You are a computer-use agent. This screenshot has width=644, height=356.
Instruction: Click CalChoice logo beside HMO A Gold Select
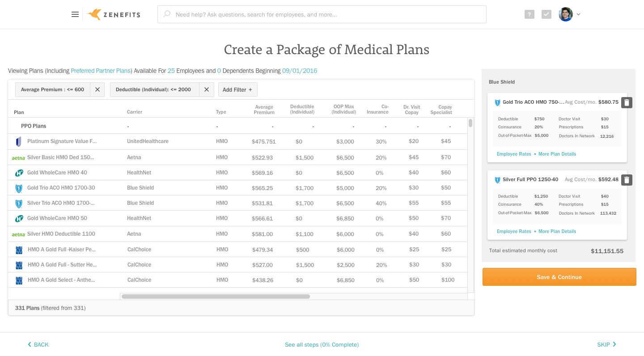pyautogui.click(x=19, y=280)
